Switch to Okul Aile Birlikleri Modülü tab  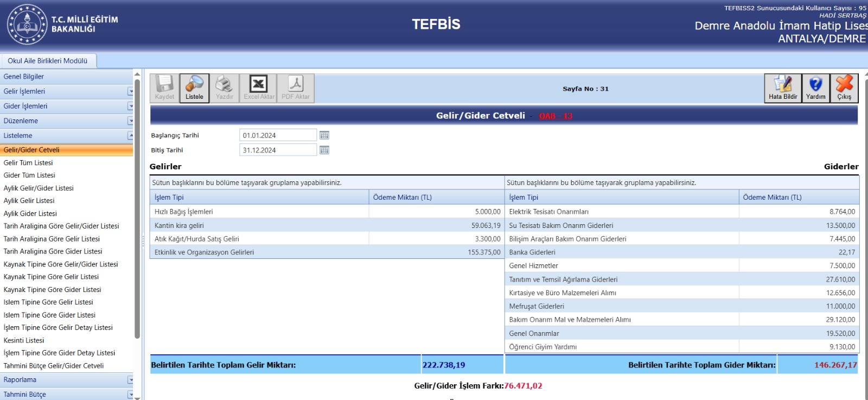(48, 61)
